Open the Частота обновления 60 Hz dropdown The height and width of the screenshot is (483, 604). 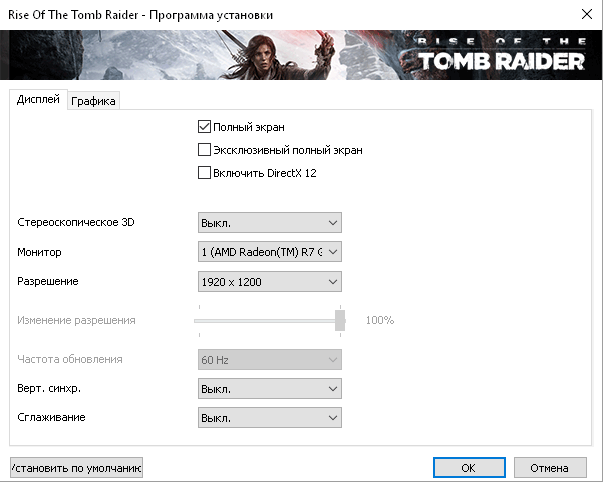270,360
